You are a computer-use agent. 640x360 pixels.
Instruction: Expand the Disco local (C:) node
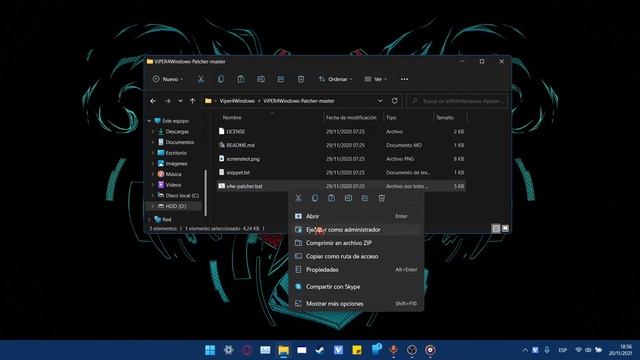153,196
